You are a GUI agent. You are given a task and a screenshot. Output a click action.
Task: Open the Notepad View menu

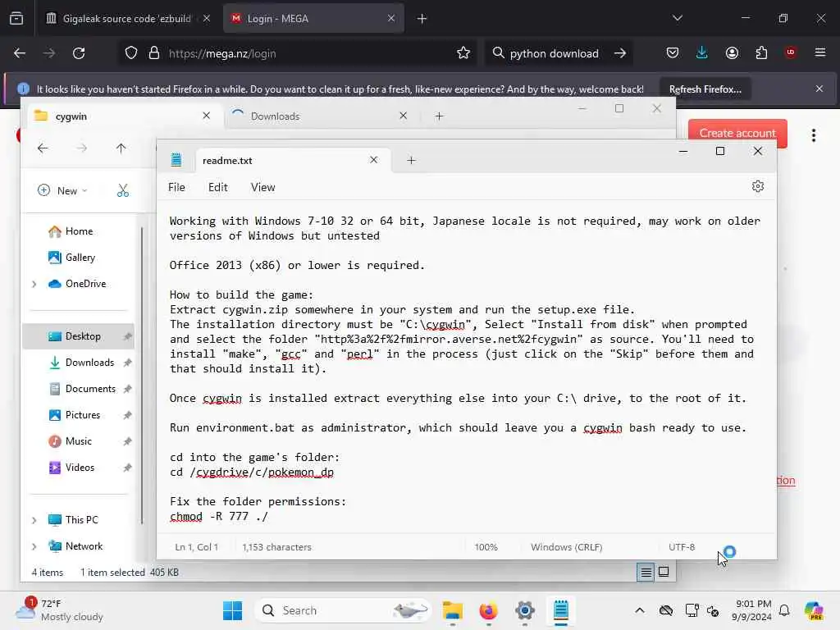(262, 187)
